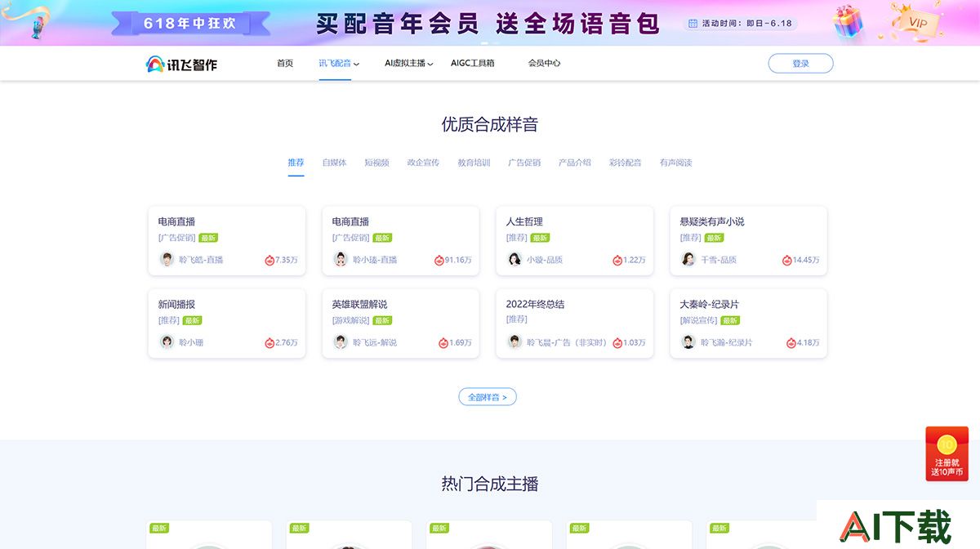Screen dimensions: 980x549
Task: Open the 新闻播报 sample title
Action: coord(176,304)
